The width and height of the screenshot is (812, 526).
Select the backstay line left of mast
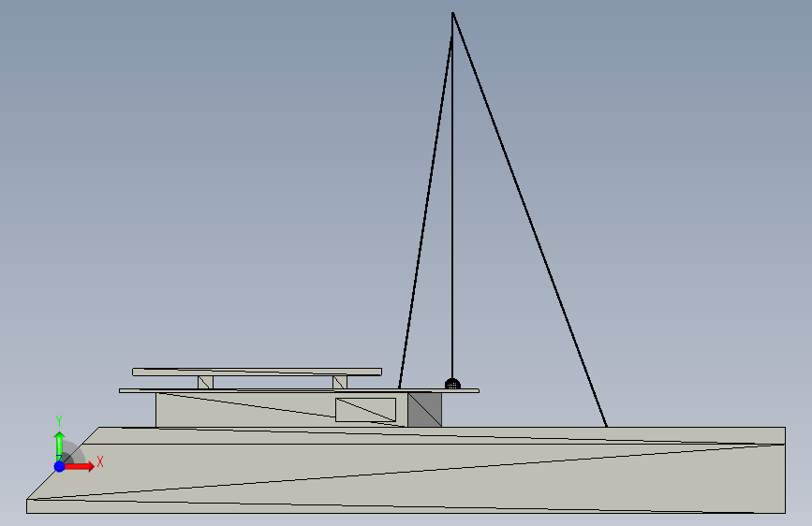tap(426, 212)
